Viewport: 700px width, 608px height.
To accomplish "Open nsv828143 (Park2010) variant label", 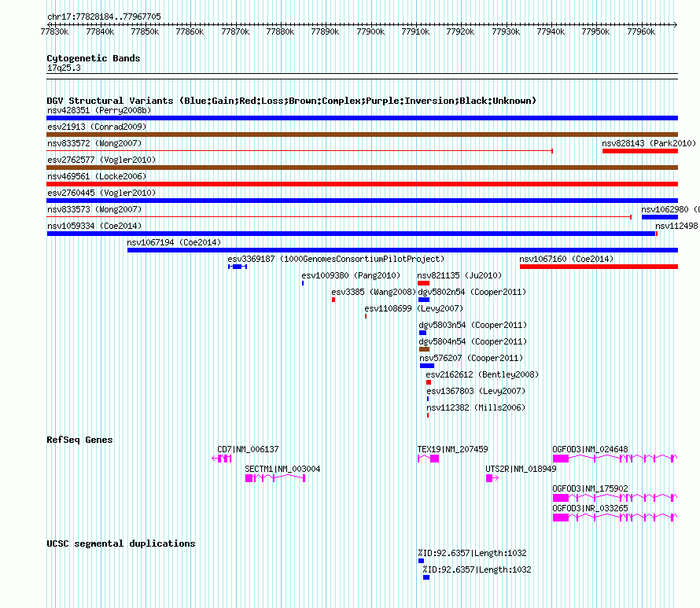I will [649, 143].
